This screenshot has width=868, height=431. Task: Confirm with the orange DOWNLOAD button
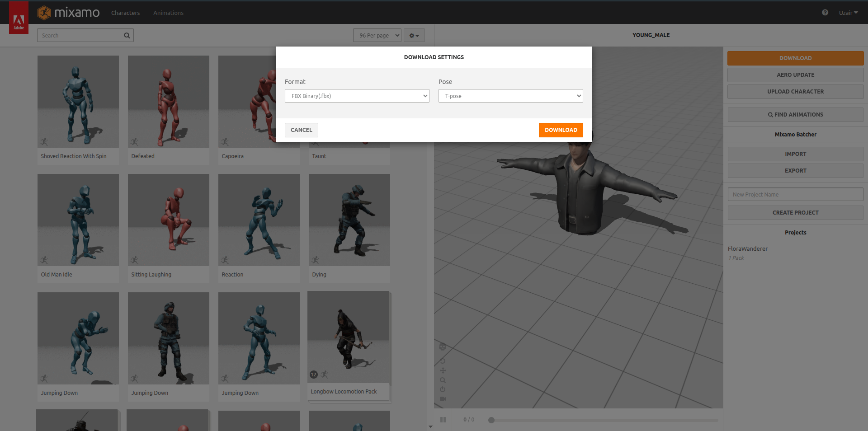[561, 130]
